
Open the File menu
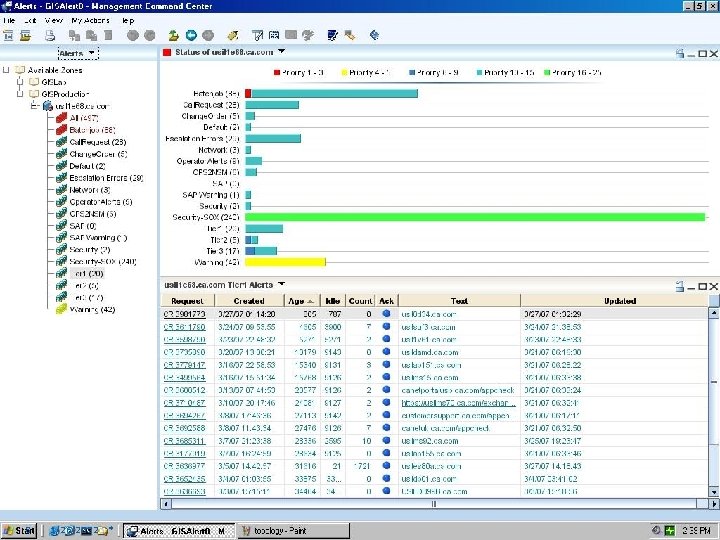9,21
